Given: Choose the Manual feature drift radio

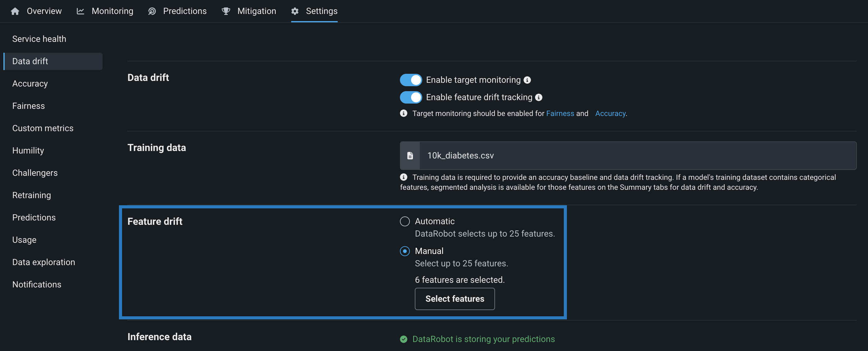Looking at the screenshot, I should click(x=405, y=251).
